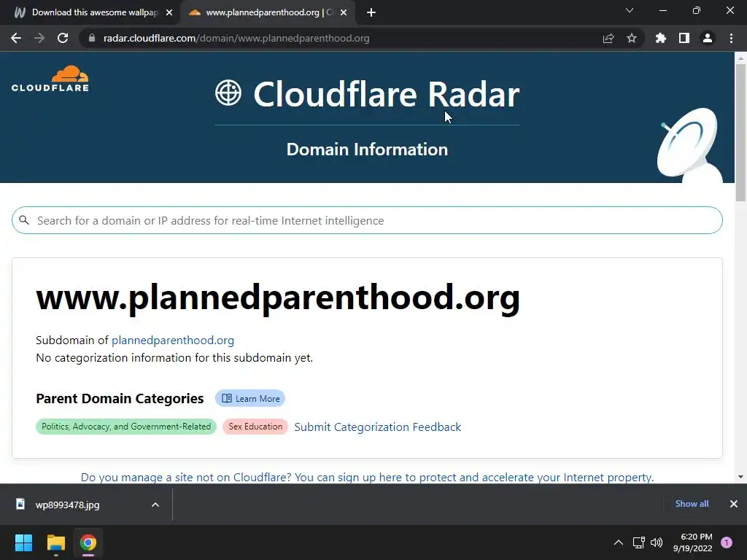This screenshot has height=560, width=747.
Task: Click Chrome icon in taskbar
Action: click(x=88, y=542)
